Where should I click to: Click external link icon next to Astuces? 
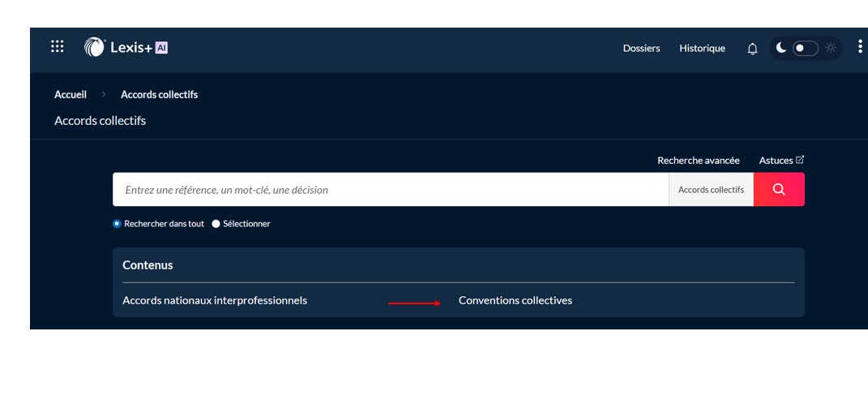pyautogui.click(x=800, y=160)
